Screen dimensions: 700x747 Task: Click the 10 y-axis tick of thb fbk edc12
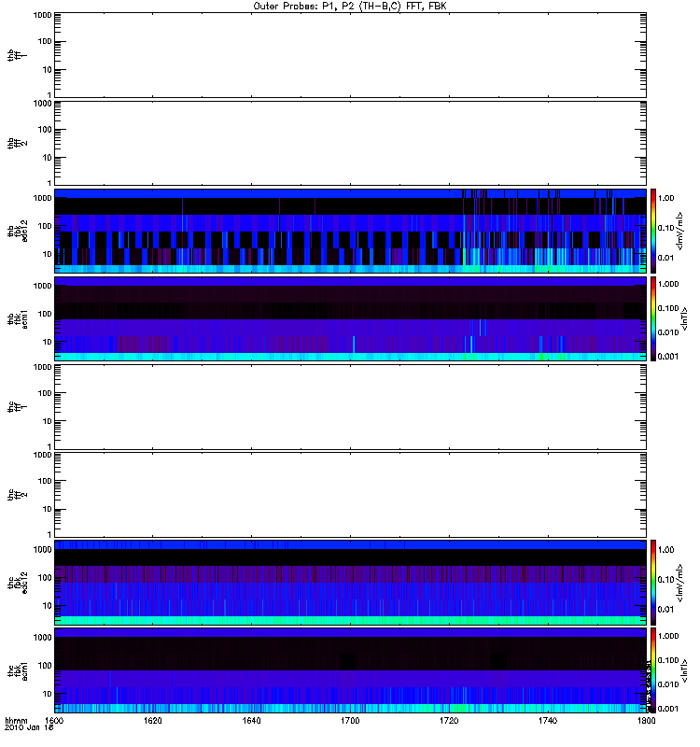click(48, 254)
